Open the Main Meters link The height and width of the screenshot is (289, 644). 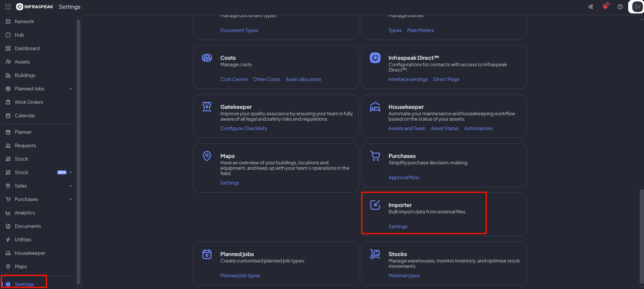coord(420,30)
